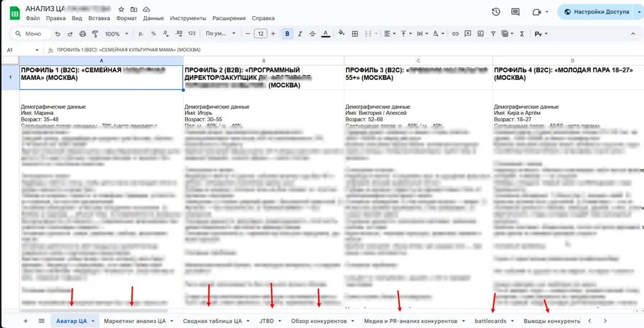Search in the Меню box
The height and width of the screenshot is (328, 644).
[30, 34]
